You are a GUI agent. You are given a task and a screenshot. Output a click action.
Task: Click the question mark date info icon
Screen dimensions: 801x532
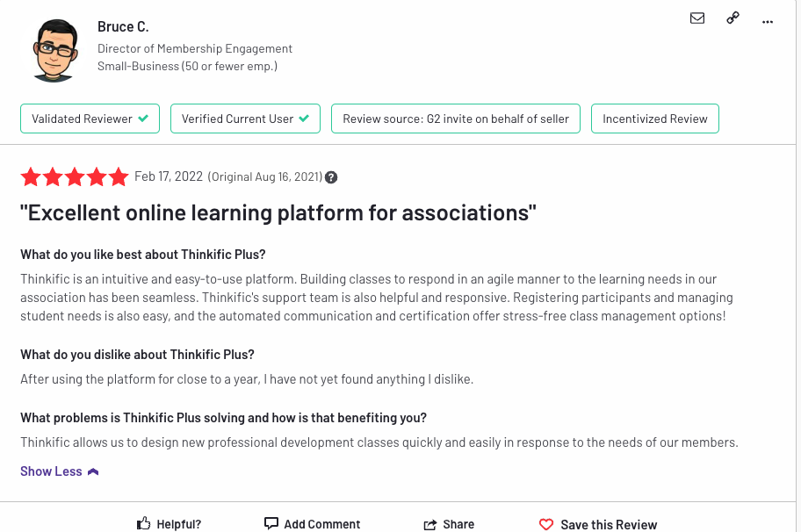[x=331, y=177]
